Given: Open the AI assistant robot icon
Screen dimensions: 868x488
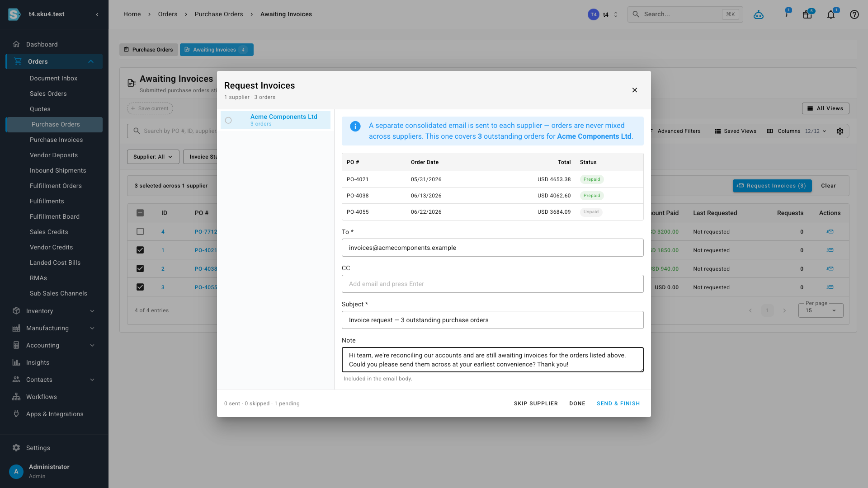Looking at the screenshot, I should click(759, 14).
